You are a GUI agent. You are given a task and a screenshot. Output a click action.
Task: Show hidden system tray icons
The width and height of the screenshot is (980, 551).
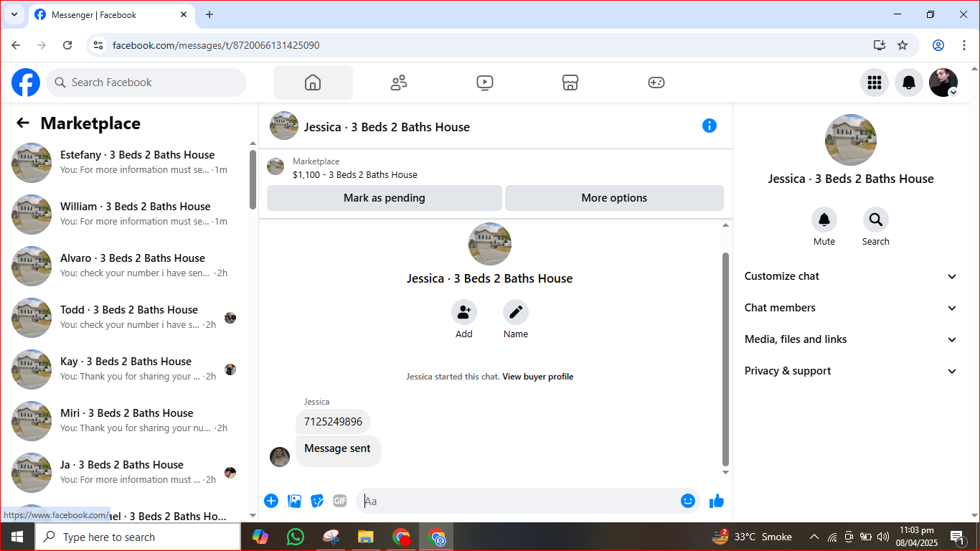tap(814, 537)
